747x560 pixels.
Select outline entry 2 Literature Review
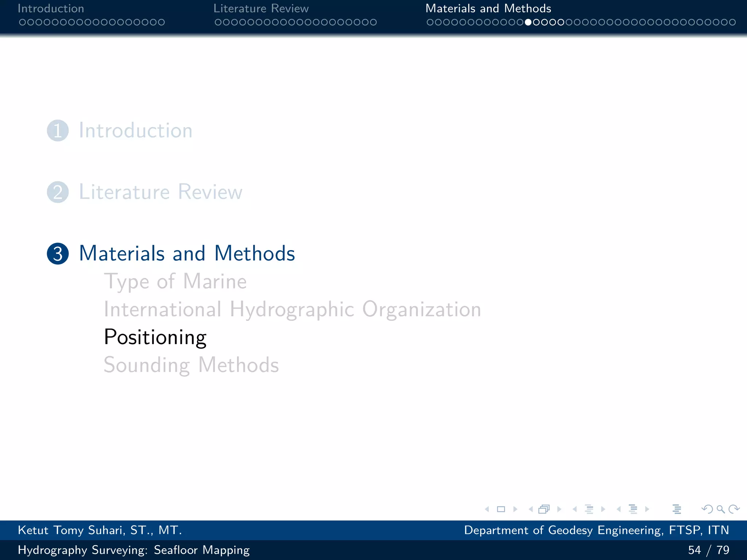tap(160, 192)
